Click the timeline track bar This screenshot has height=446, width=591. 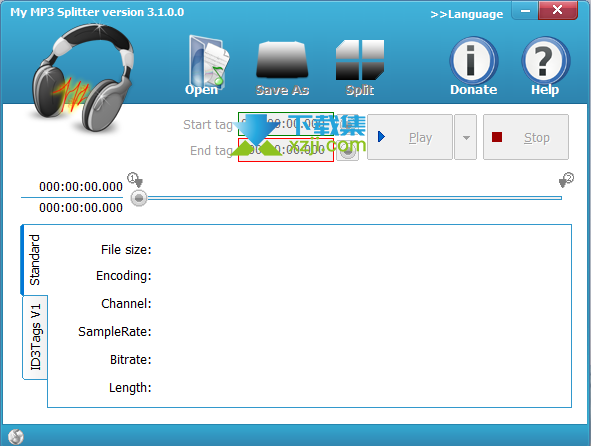[x=355, y=198]
